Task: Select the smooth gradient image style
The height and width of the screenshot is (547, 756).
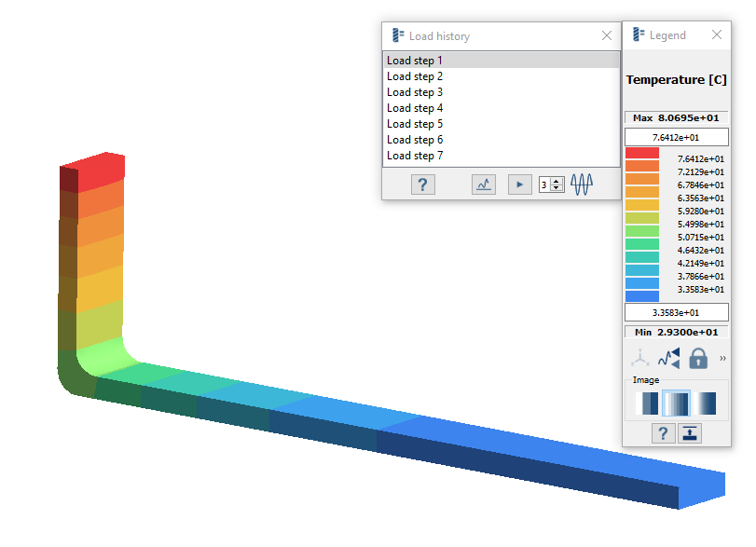Action: point(706,403)
